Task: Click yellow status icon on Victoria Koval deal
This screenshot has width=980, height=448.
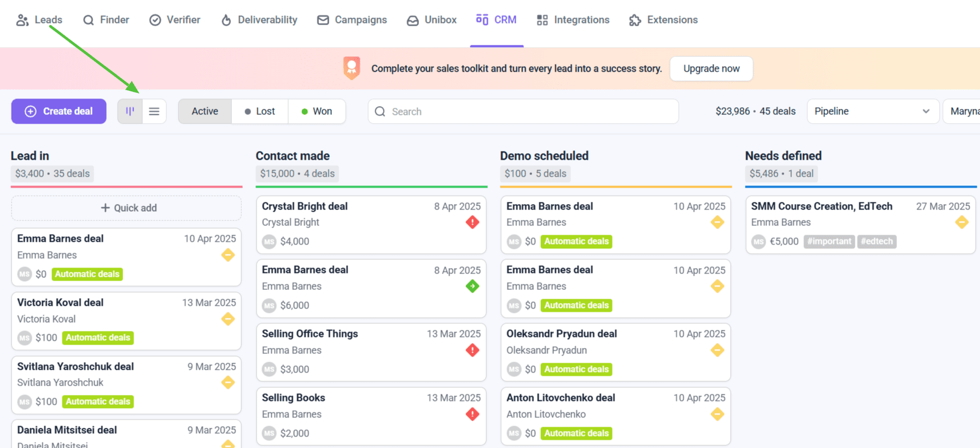Action: click(228, 319)
